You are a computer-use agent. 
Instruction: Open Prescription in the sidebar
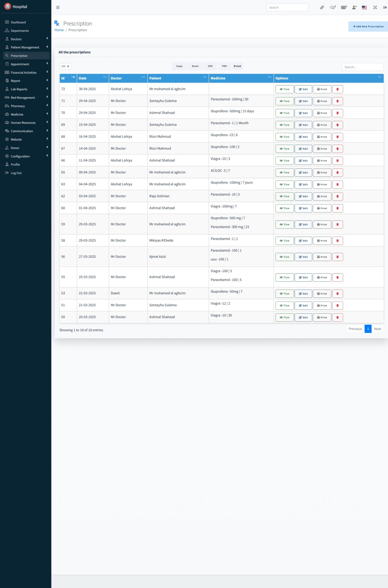26,56
